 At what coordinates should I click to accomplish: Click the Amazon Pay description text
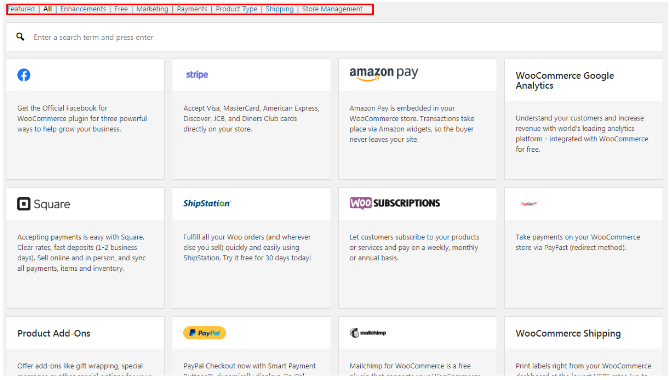412,124
